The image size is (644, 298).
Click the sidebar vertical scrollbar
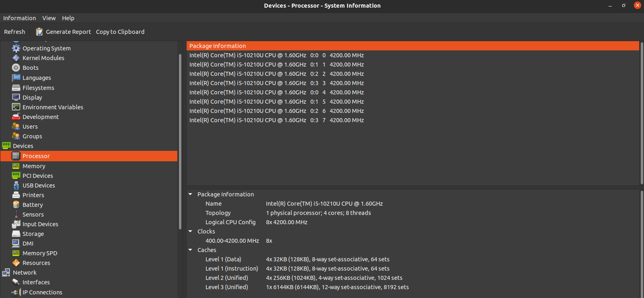pyautogui.click(x=180, y=141)
